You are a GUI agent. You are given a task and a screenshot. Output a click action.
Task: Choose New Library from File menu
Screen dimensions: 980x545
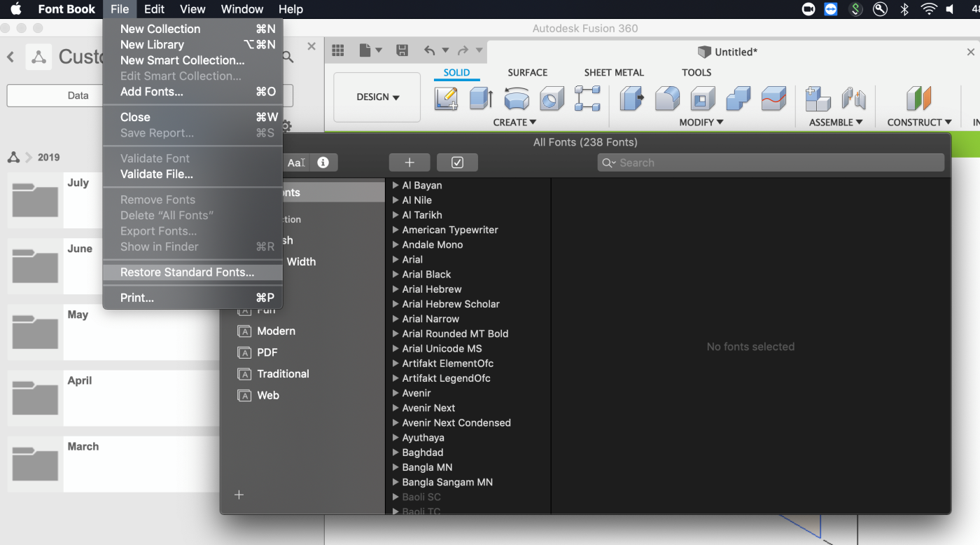pyautogui.click(x=193, y=44)
